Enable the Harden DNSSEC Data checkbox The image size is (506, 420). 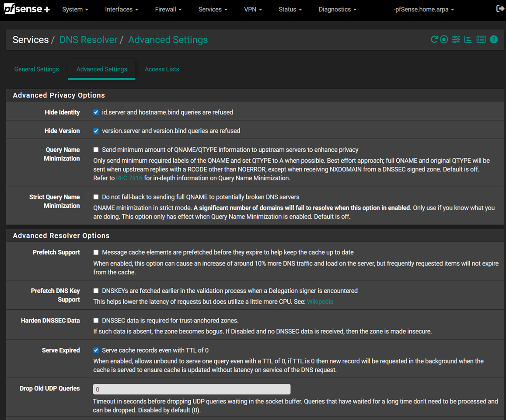(x=96, y=321)
